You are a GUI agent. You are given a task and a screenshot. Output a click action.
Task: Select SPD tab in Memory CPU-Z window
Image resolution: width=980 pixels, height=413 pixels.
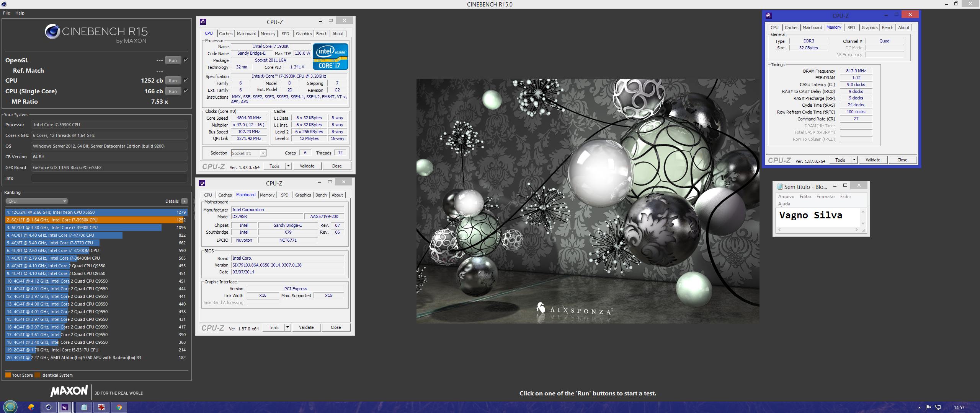851,28
